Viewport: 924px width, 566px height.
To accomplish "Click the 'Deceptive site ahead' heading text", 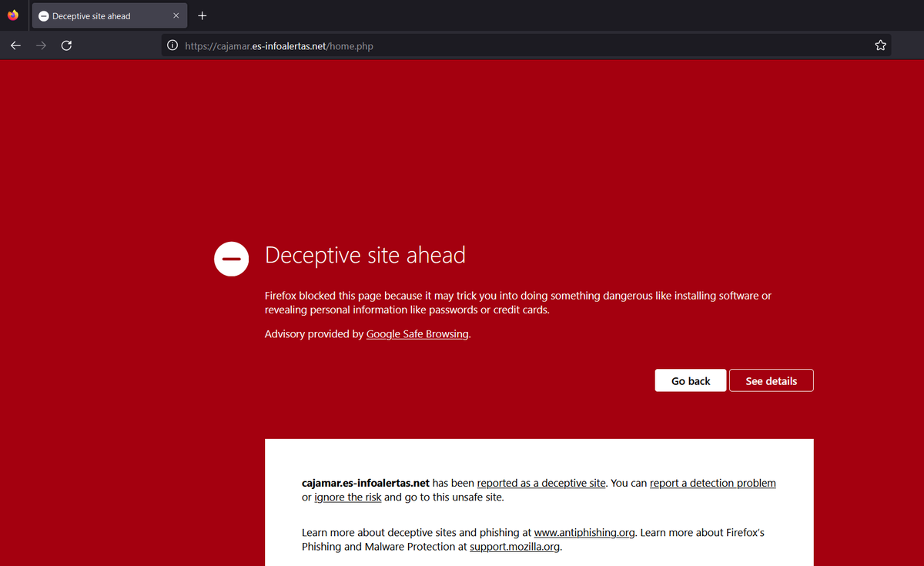I will coord(365,255).
